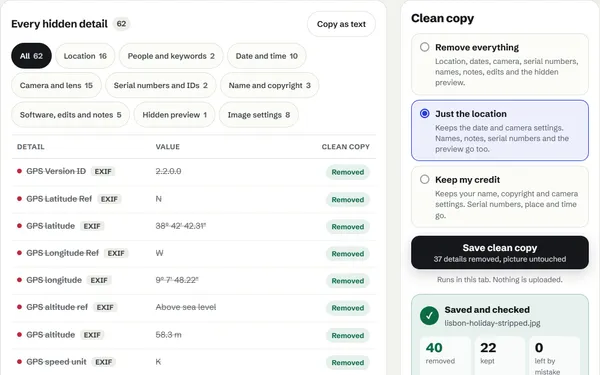Click the Removed badge for GPS latitude

tap(347, 227)
